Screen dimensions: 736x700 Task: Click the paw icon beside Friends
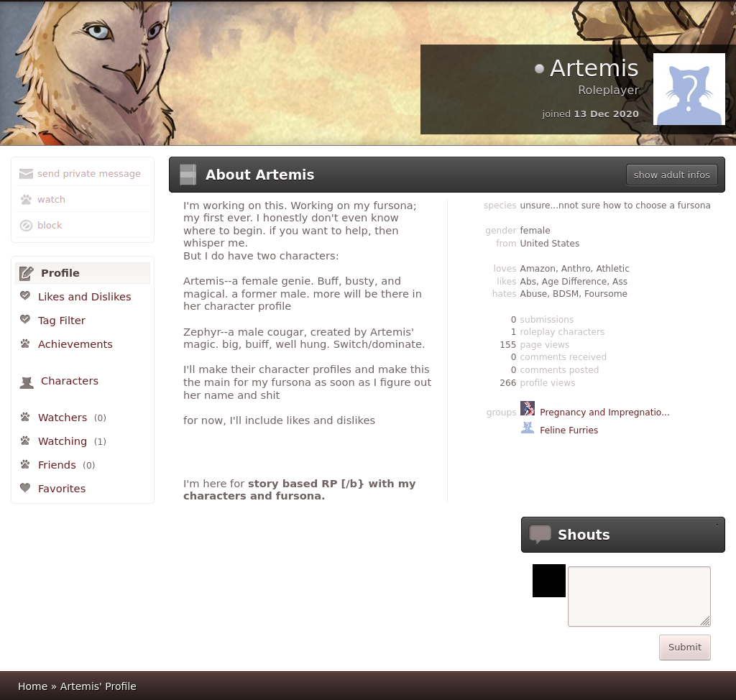coord(25,464)
